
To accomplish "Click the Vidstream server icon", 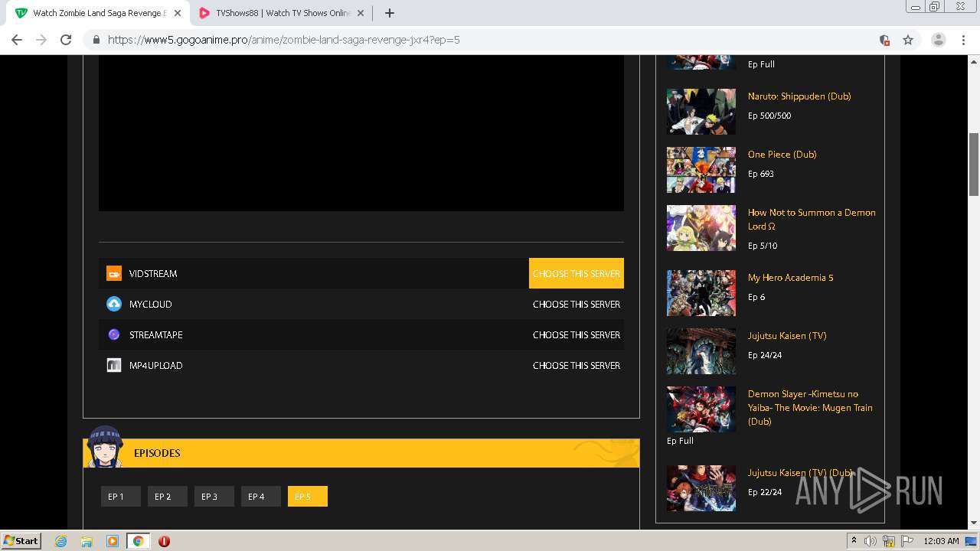I will coord(114,273).
